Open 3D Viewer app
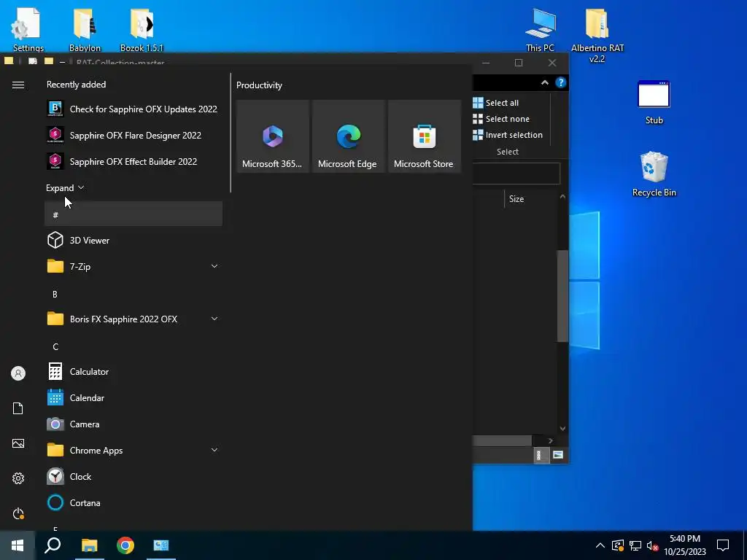Viewport: 747px width, 560px height. point(133,240)
